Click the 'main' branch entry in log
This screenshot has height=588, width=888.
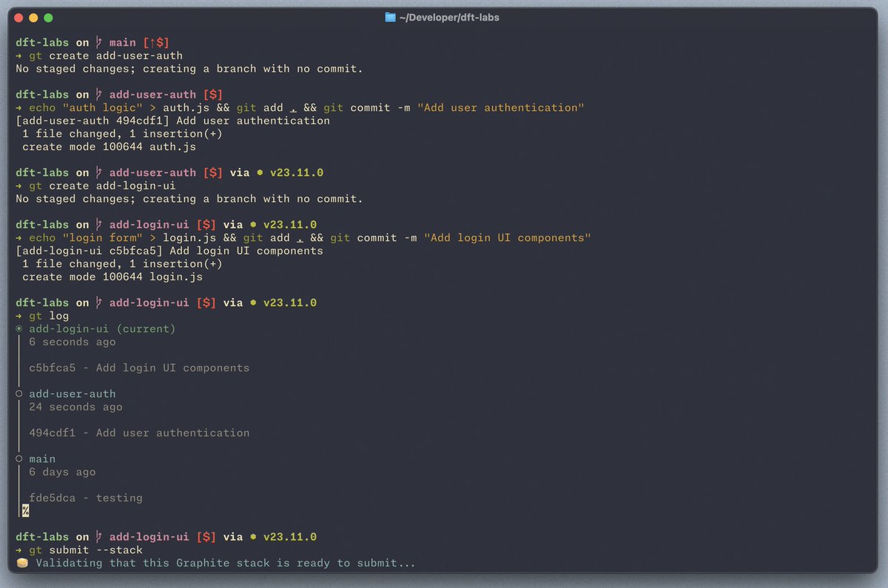(x=42, y=459)
